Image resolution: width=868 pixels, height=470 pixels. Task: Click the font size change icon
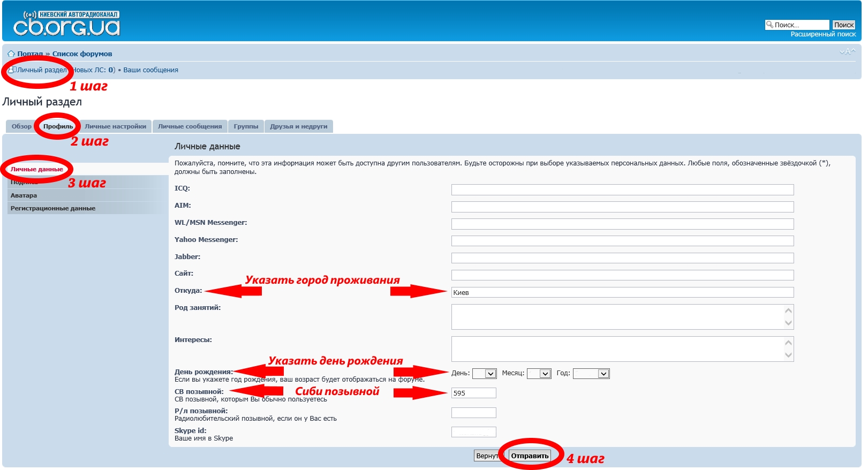tap(847, 52)
